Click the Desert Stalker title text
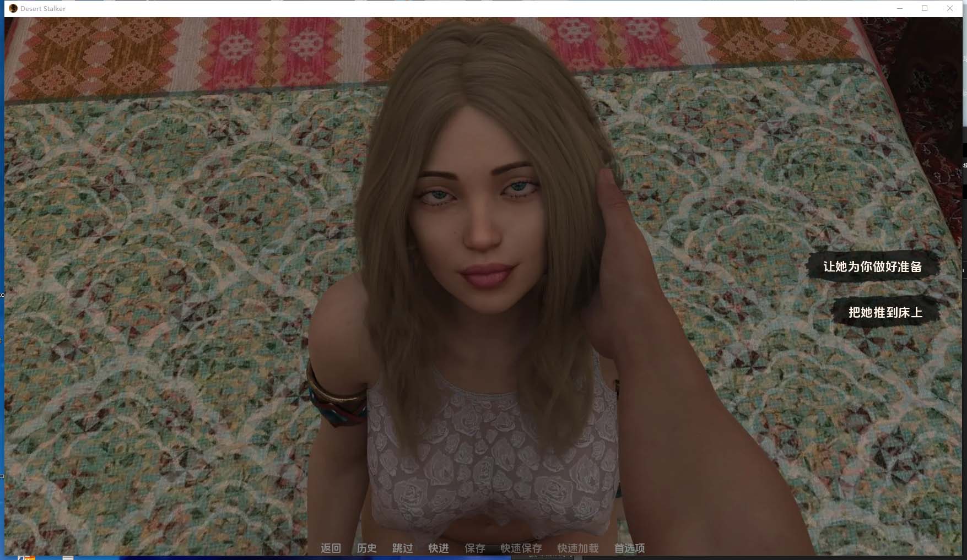The width and height of the screenshot is (967, 560). [42, 8]
